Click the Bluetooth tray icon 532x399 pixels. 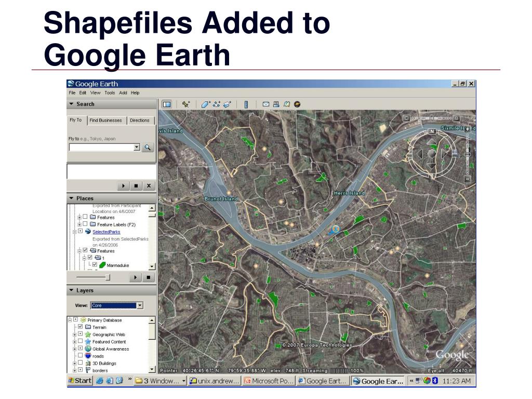point(435,381)
